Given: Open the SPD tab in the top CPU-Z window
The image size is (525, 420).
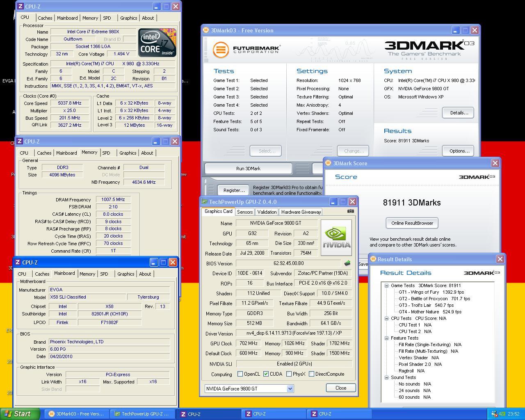Looking at the screenshot, I should (107, 18).
